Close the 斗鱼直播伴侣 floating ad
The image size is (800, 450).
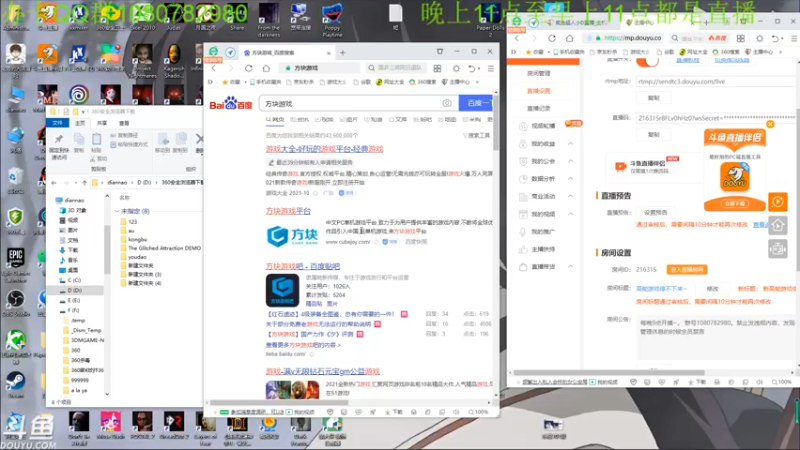[x=770, y=124]
